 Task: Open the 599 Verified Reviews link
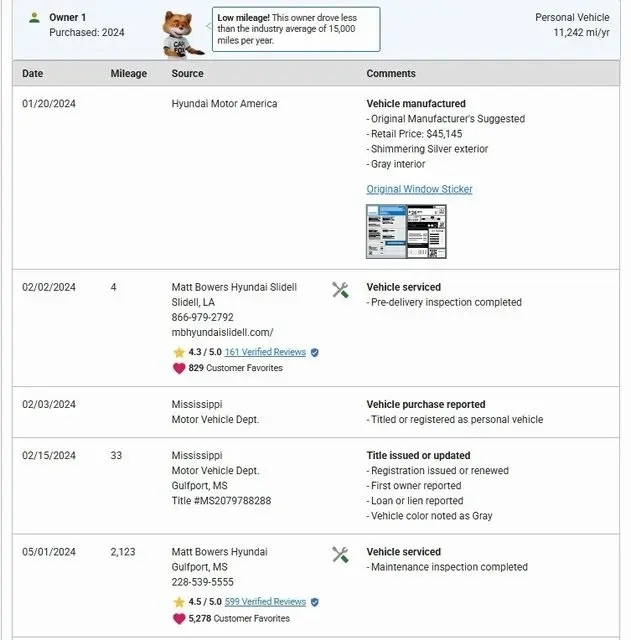(x=265, y=603)
